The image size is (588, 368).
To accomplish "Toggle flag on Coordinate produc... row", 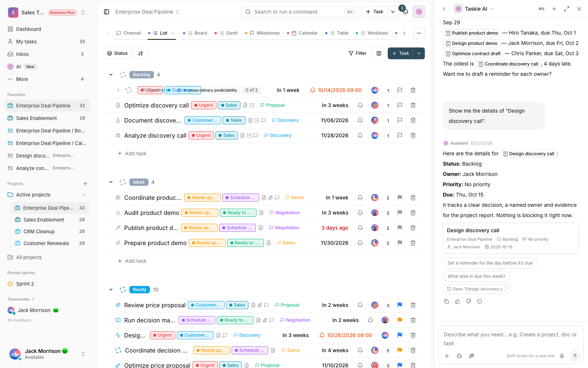I will tap(400, 198).
